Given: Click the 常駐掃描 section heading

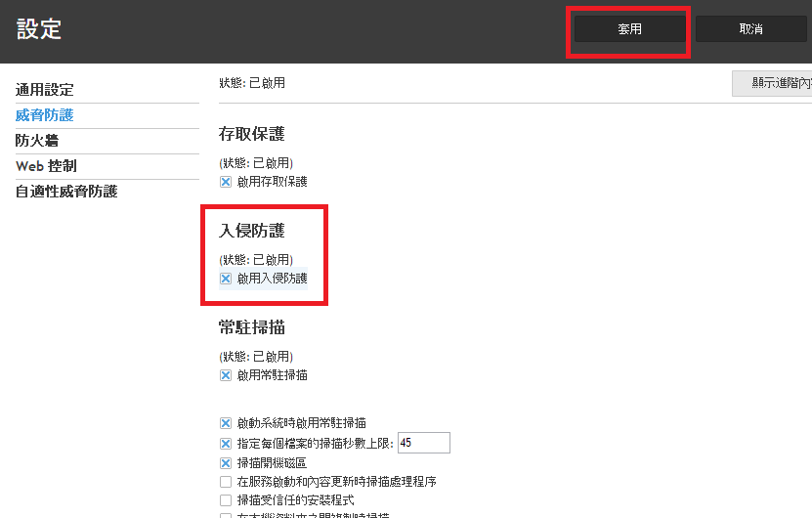Looking at the screenshot, I should coord(252,327).
